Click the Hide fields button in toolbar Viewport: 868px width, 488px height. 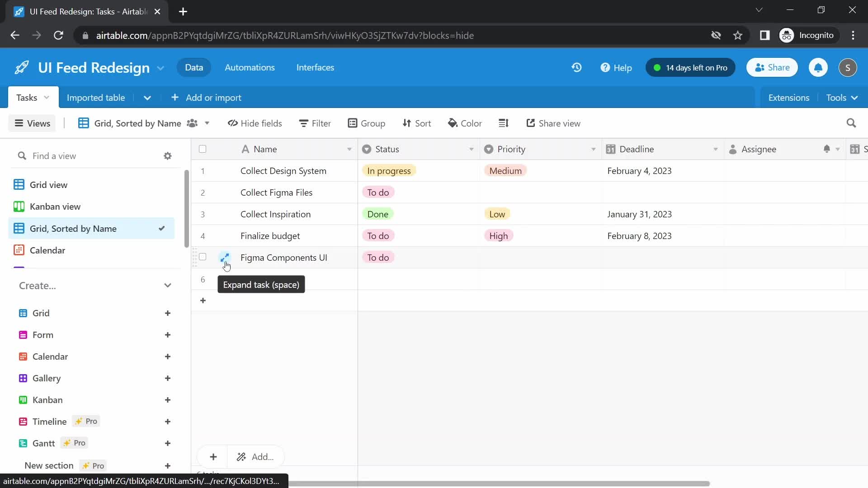[255, 123]
